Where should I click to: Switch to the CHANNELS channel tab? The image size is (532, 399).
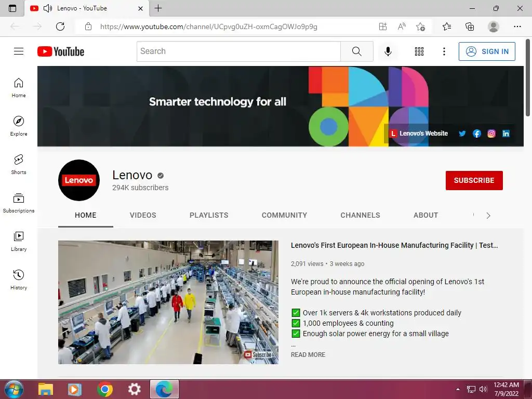tap(361, 215)
